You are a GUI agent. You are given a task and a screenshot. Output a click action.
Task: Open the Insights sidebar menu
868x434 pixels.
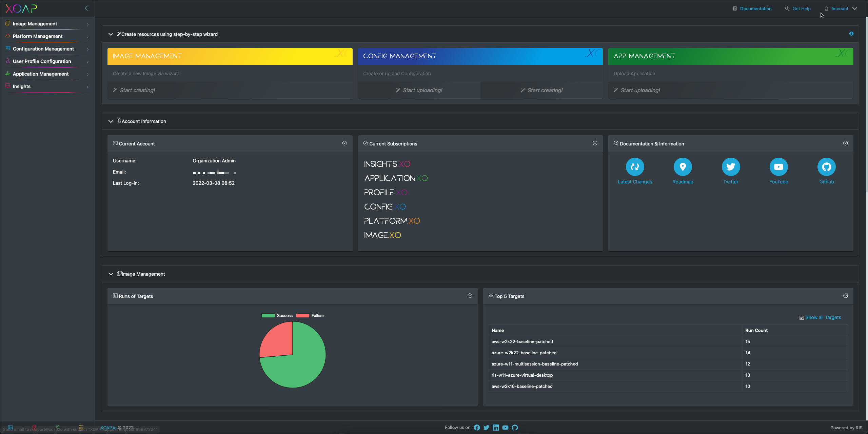(47, 86)
